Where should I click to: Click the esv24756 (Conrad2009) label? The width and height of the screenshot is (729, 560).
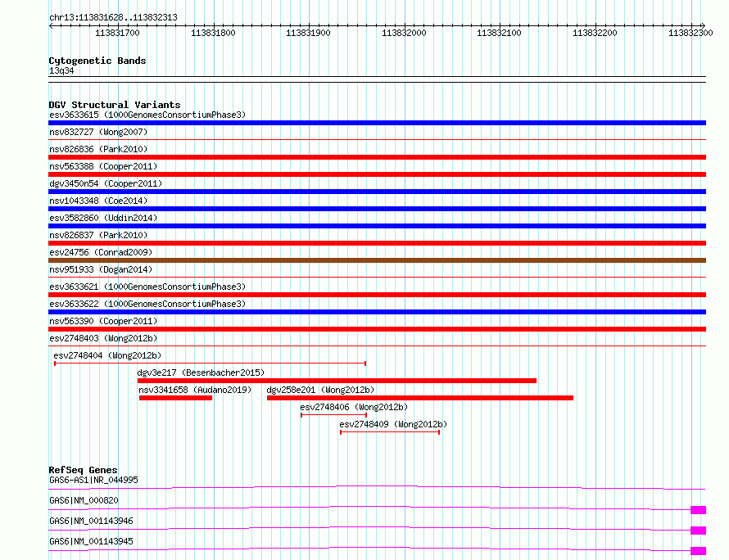[x=101, y=252]
